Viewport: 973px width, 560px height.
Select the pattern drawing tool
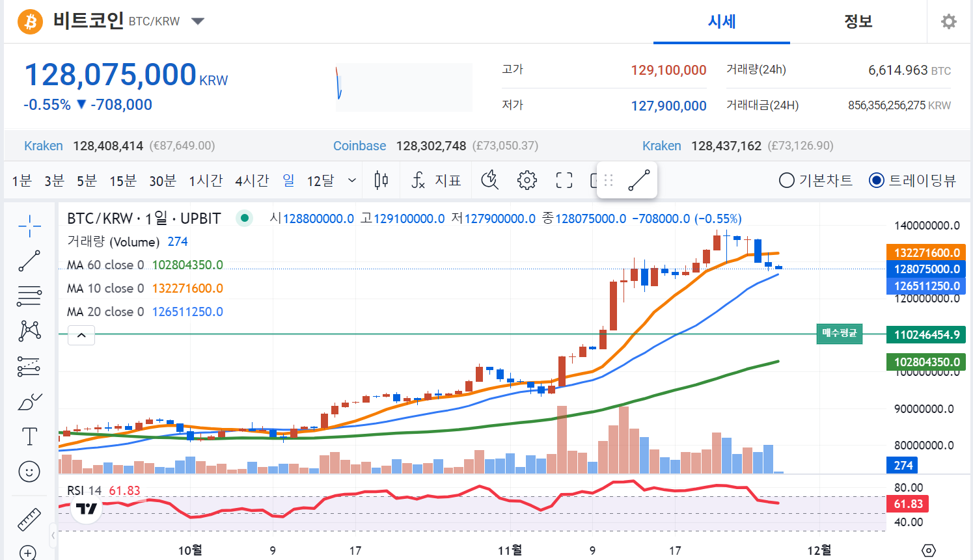coord(29,330)
